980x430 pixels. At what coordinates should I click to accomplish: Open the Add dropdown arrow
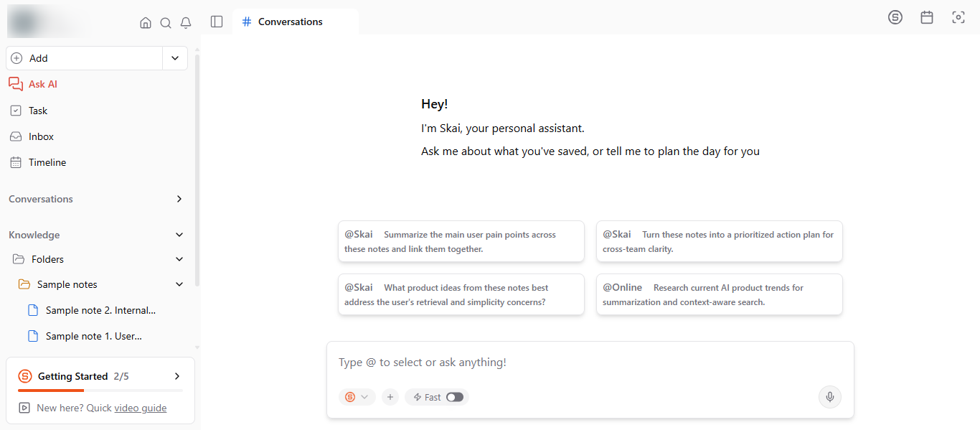point(175,58)
